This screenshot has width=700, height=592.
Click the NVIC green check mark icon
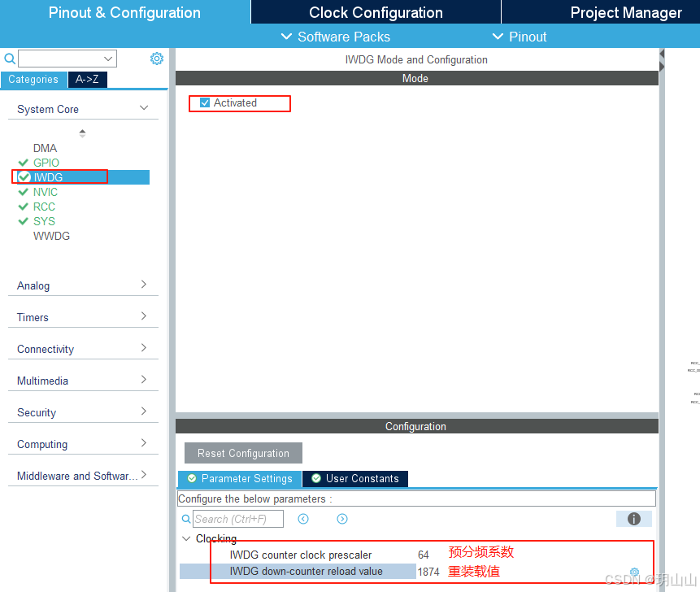click(x=24, y=192)
